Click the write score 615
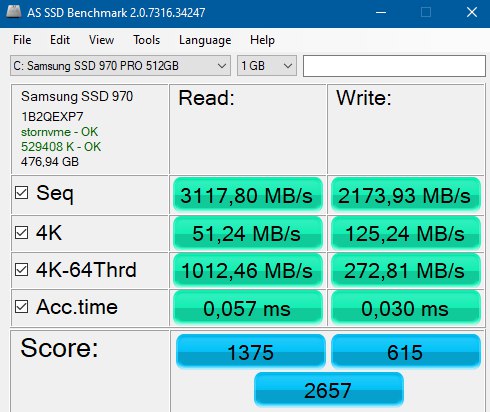Viewport: 490px width, 412px height. click(406, 352)
